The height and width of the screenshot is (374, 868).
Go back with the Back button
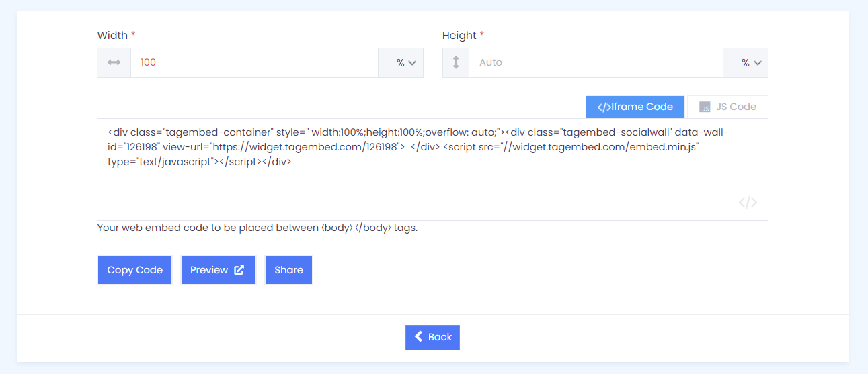coord(432,337)
